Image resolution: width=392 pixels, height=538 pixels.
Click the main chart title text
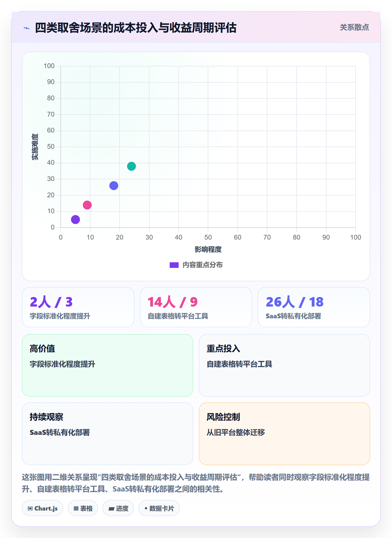[136, 28]
